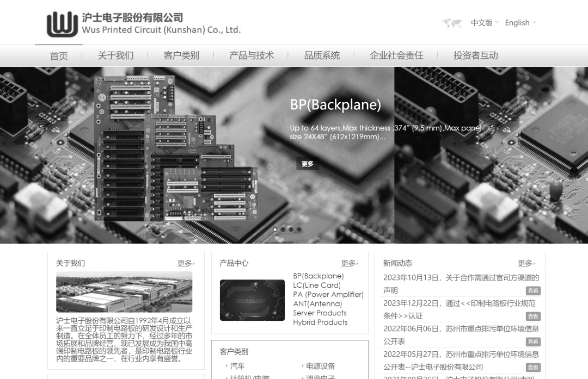Click the circuit technology image in 产品中心
Screen dimensions: 588x379
(x=252, y=300)
